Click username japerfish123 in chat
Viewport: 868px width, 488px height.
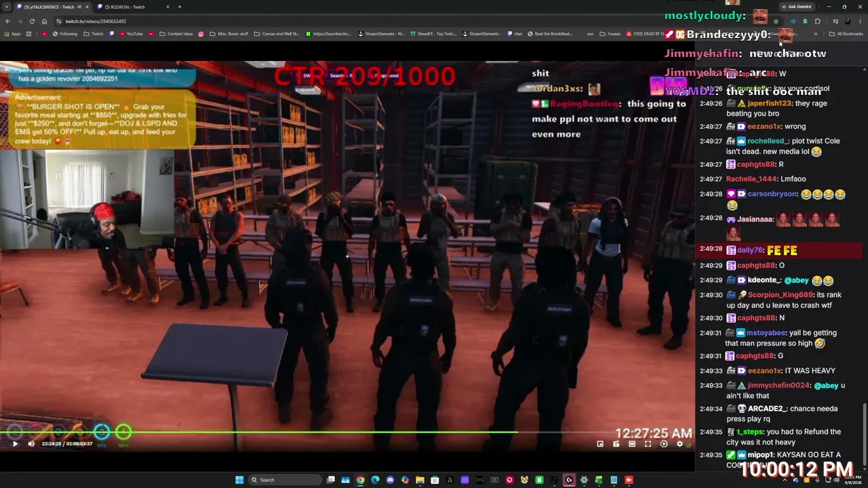(x=770, y=103)
